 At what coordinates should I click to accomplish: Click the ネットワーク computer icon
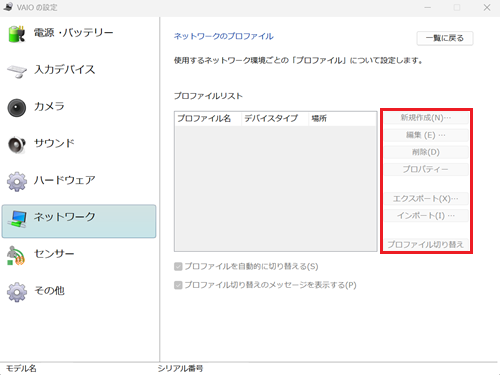[18, 219]
